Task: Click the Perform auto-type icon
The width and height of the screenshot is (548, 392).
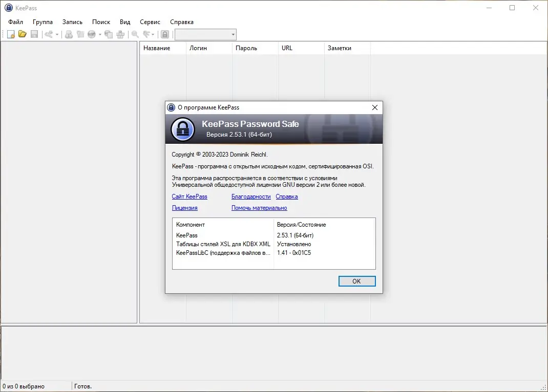Action: click(x=120, y=34)
